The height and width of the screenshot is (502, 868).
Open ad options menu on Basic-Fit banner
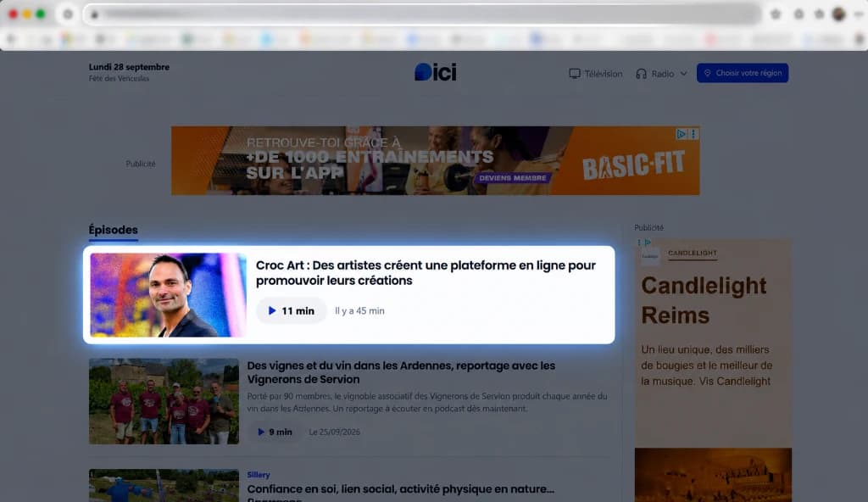pyautogui.click(x=693, y=133)
